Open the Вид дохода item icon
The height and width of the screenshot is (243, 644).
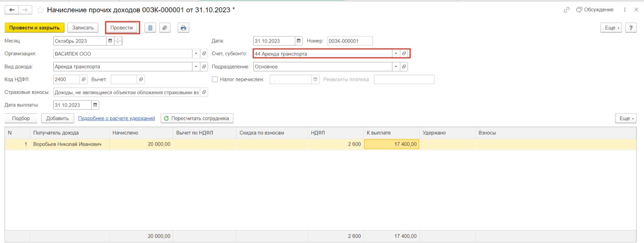(x=204, y=67)
